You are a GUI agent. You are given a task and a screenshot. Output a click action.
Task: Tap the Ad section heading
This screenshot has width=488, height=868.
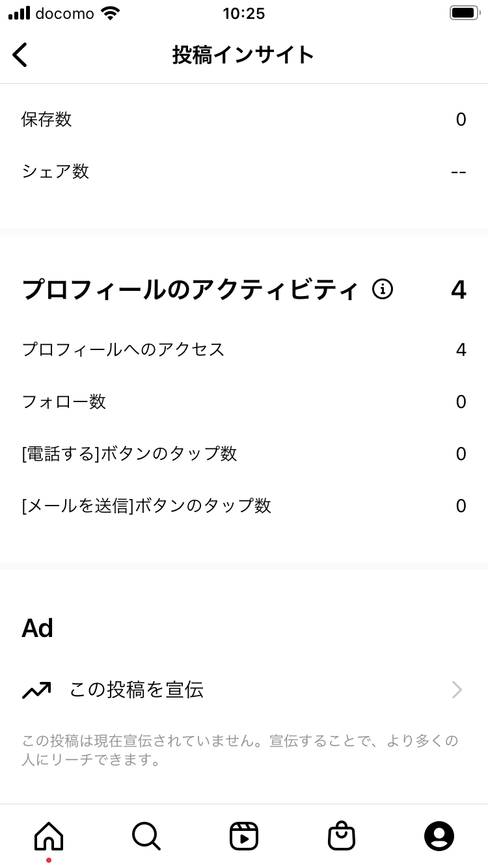click(38, 628)
